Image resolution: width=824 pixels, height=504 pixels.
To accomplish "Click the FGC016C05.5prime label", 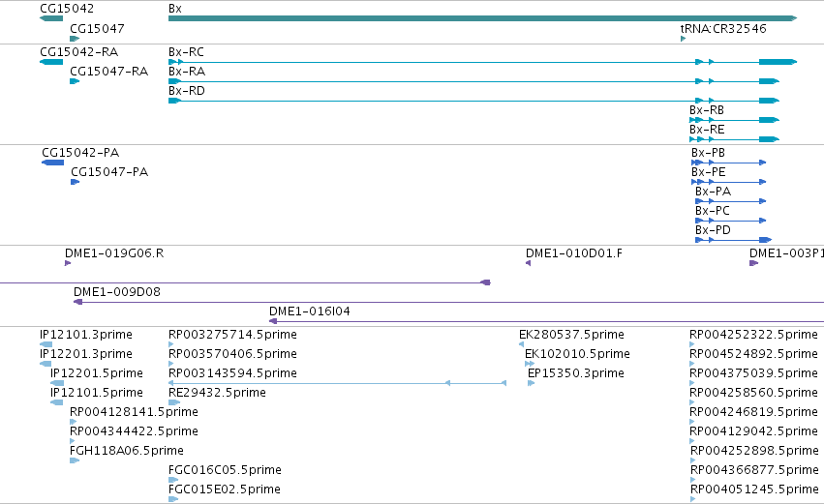I will (225, 470).
